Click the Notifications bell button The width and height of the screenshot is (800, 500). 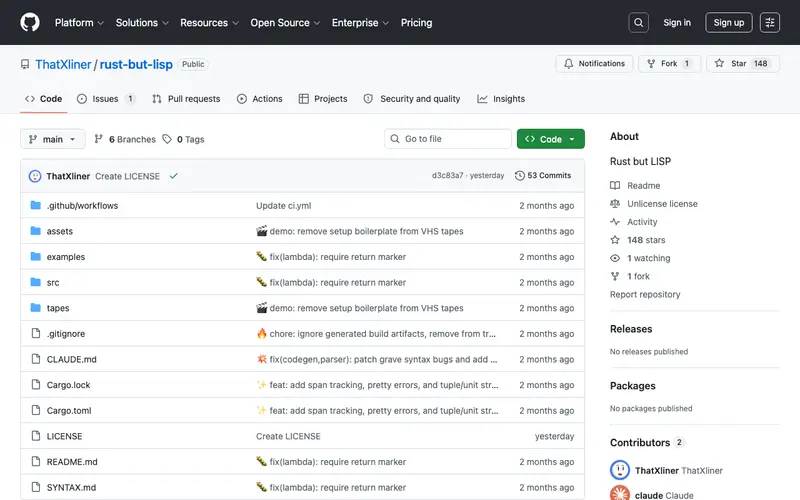pyautogui.click(x=594, y=64)
